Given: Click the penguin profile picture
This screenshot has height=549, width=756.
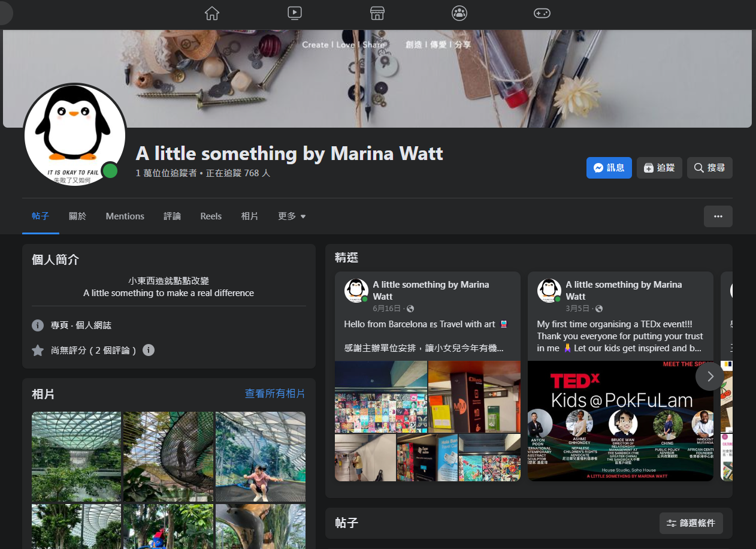Looking at the screenshot, I should pyautogui.click(x=75, y=135).
